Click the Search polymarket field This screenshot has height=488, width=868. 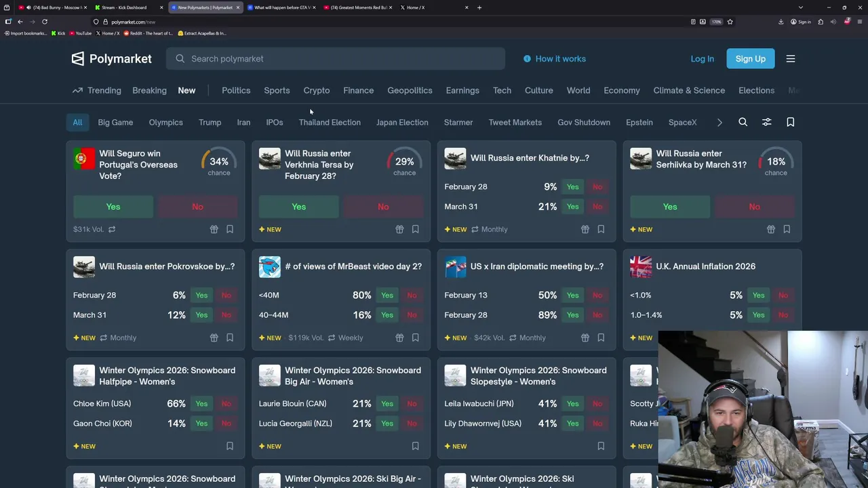click(x=336, y=59)
